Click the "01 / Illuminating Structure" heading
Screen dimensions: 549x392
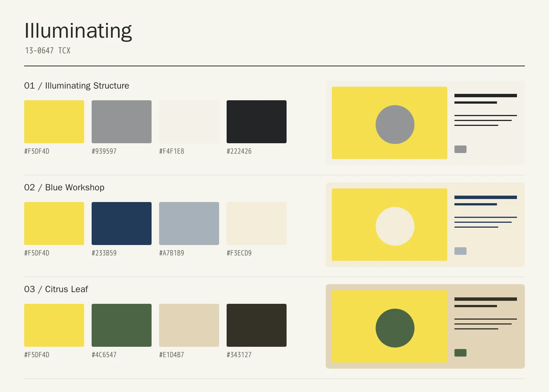tap(77, 86)
